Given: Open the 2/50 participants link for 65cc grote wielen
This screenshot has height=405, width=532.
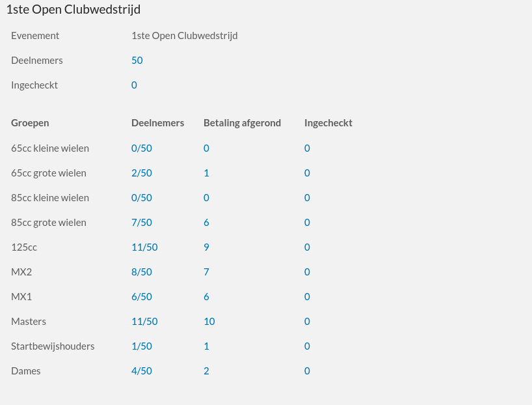Looking at the screenshot, I should pos(141,173).
